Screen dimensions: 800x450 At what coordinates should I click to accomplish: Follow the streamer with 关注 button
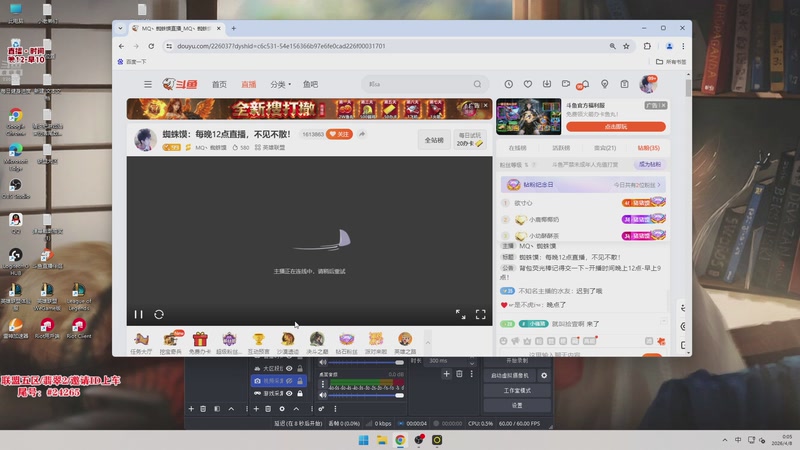pos(339,134)
